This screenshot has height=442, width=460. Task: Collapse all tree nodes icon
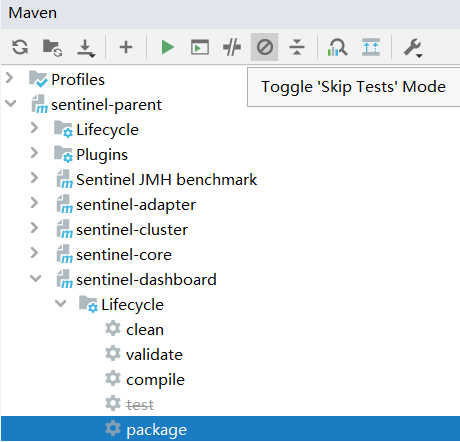(x=297, y=47)
